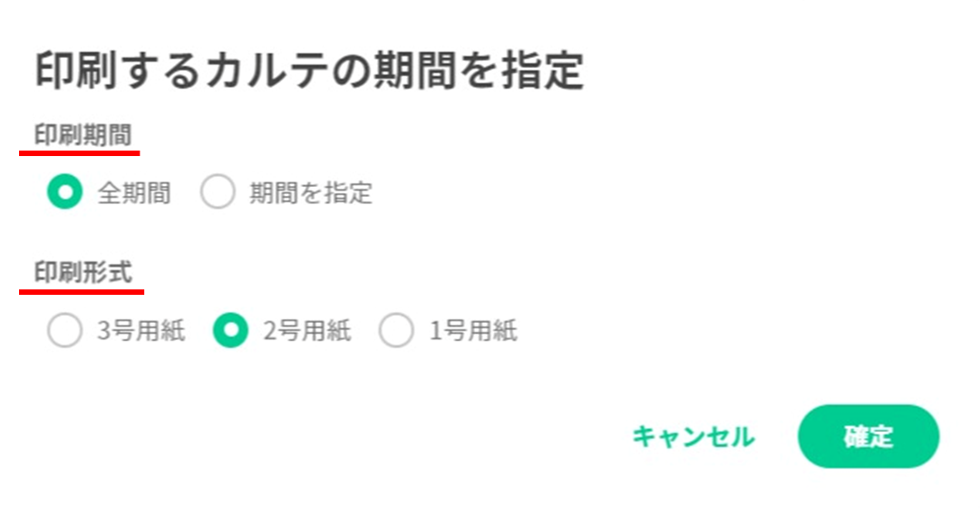Image resolution: width=980 pixels, height=508 pixels.
Task: Click the 全期間 label text
Action: [x=133, y=193]
